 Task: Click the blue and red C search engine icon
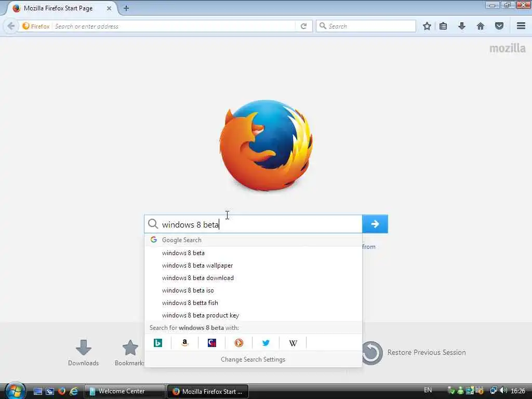[212, 343]
